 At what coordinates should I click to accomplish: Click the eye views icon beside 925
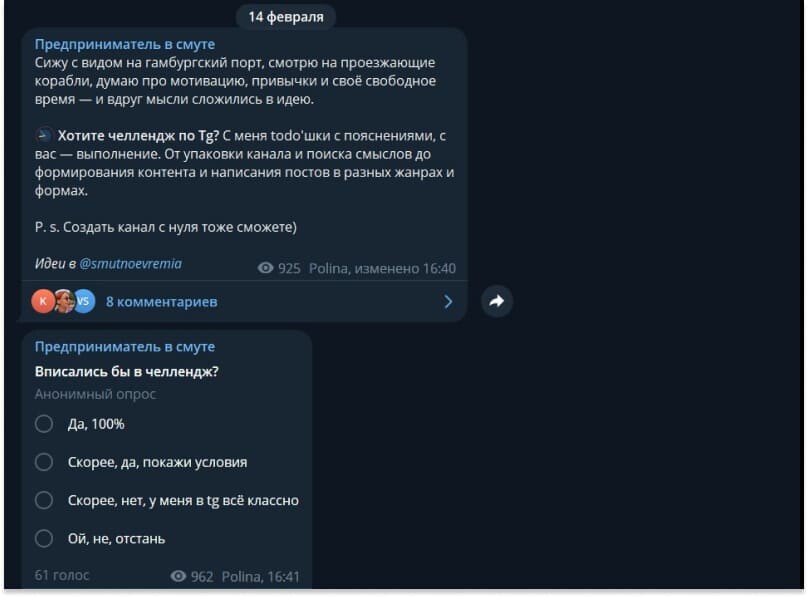265,268
